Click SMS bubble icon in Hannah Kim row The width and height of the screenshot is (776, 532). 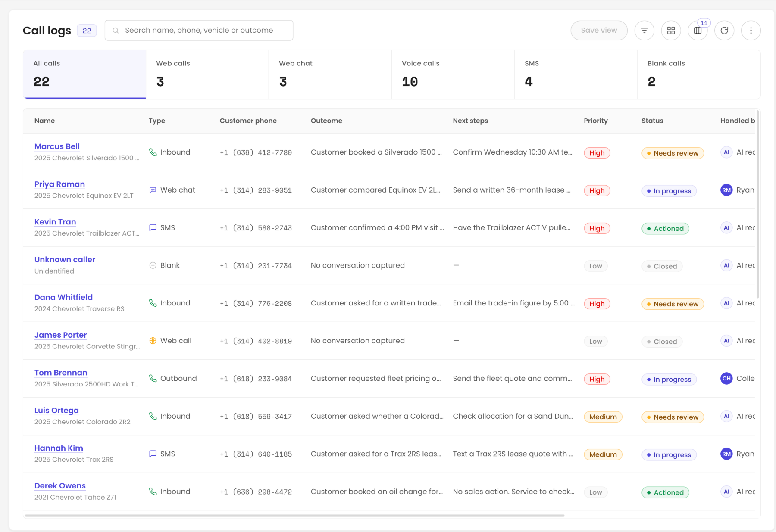coord(153,454)
